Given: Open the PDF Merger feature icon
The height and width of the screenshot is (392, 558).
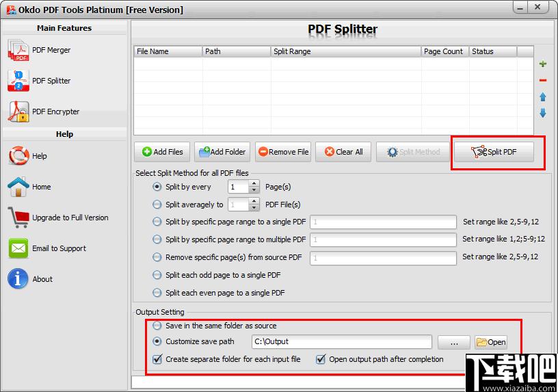Looking at the screenshot, I should [x=18, y=50].
